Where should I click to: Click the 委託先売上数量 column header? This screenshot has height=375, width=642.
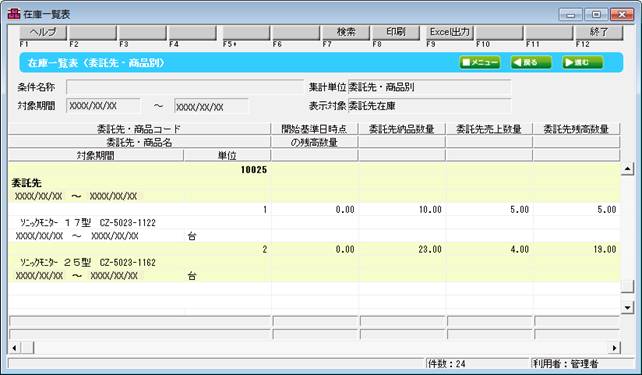[x=489, y=129]
